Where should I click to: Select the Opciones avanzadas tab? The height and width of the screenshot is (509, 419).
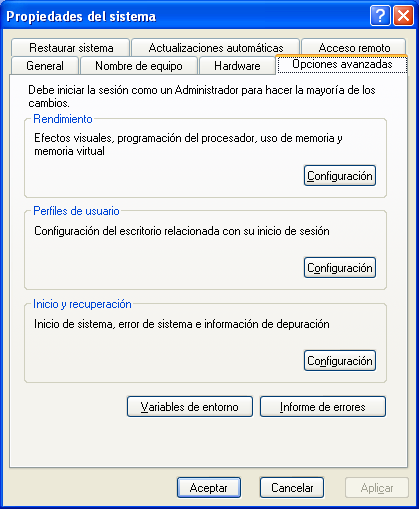[342, 64]
